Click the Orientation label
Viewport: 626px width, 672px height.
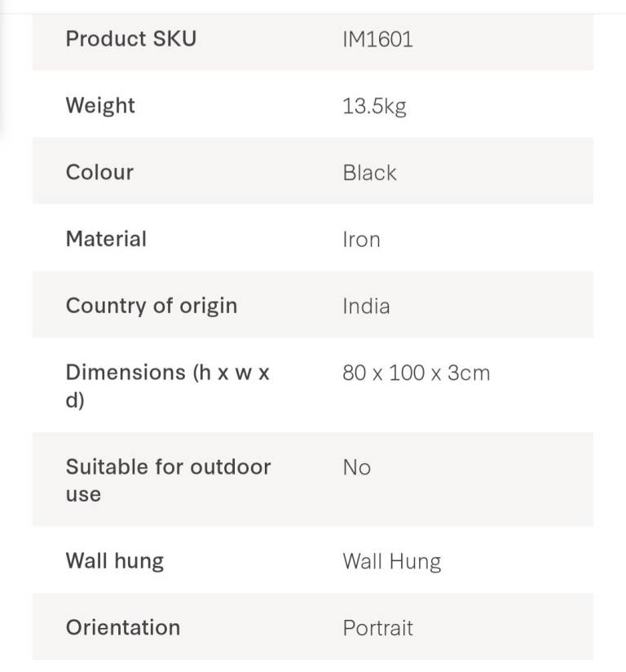coord(123,628)
